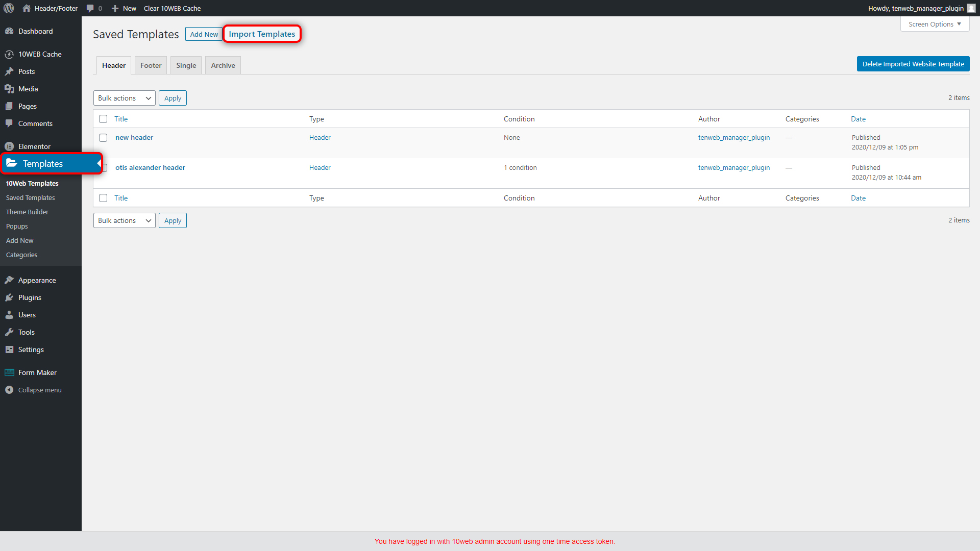Open the Form Maker plugin icon

pyautogui.click(x=9, y=372)
